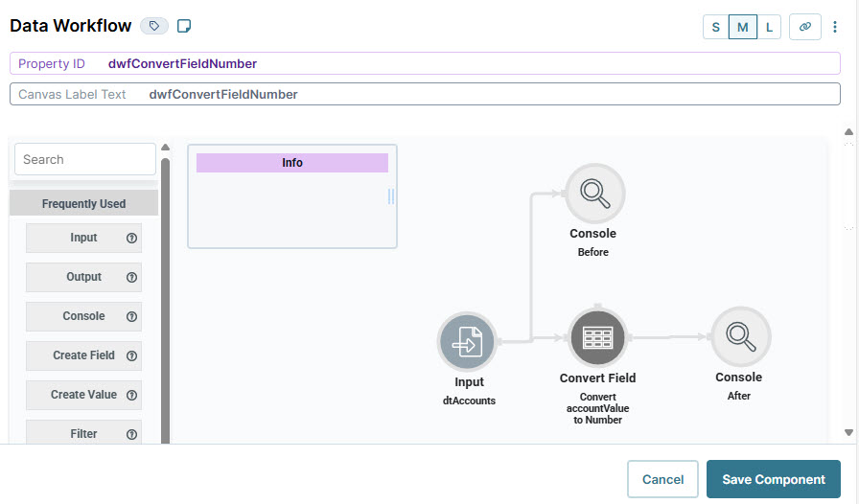Choose the Output operator from list
Screen dimensions: 859x504
83,277
